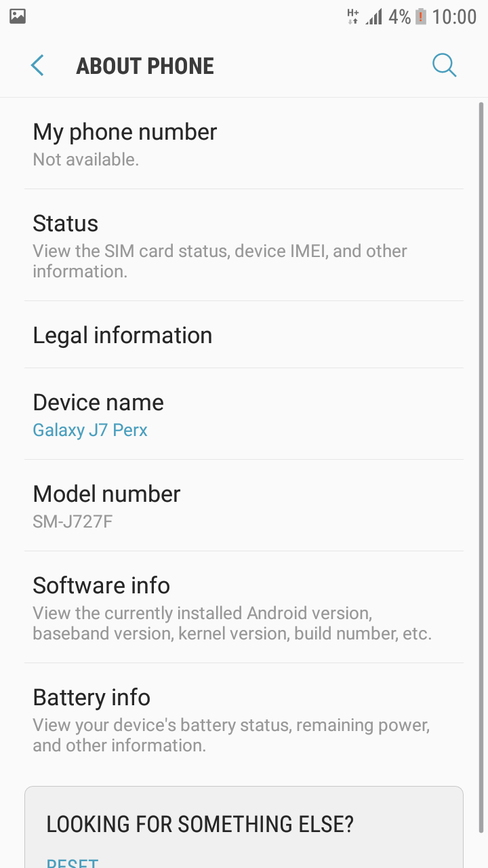This screenshot has width=488, height=868.
Task: Tap the picture notification icon in status bar
Action: tap(18, 16)
